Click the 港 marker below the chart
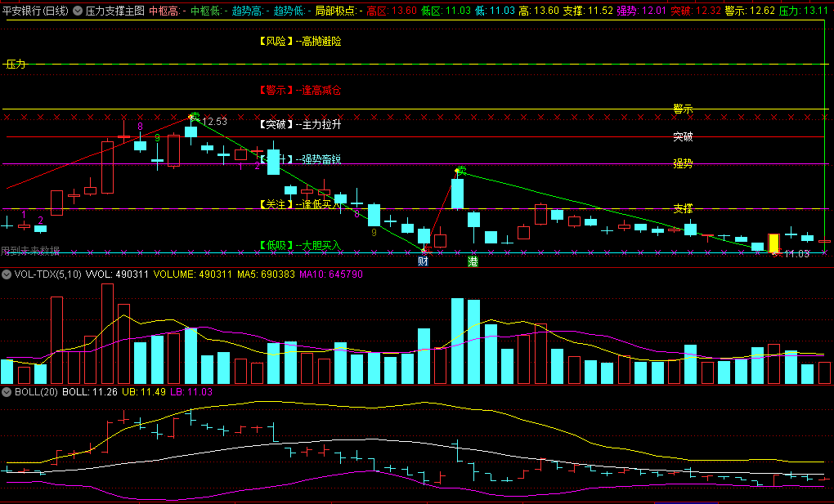This screenshot has height=504, width=834. coord(473,261)
